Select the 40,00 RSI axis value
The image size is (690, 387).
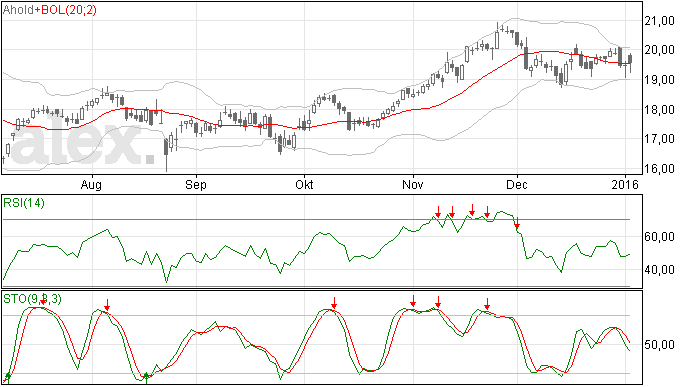click(x=660, y=269)
